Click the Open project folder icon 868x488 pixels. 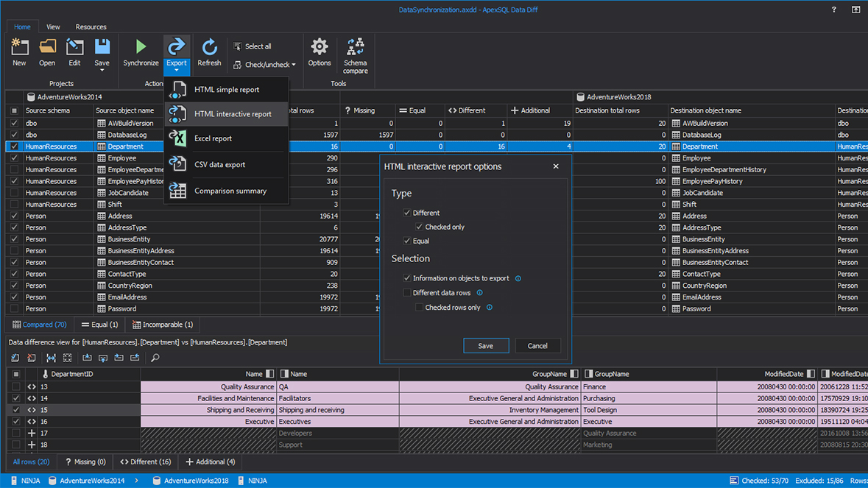point(47,47)
